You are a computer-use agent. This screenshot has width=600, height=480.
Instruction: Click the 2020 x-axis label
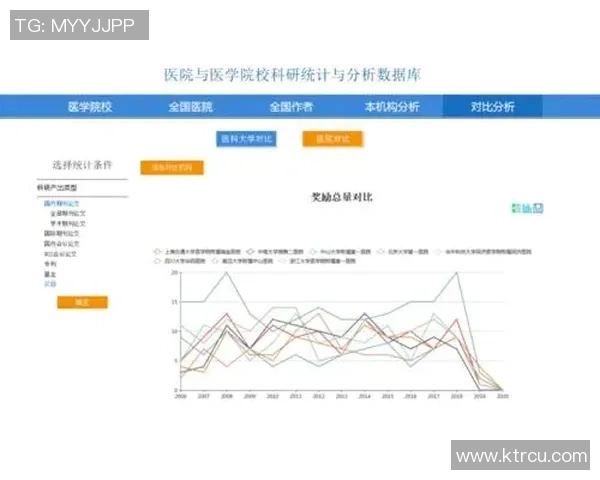point(502,396)
